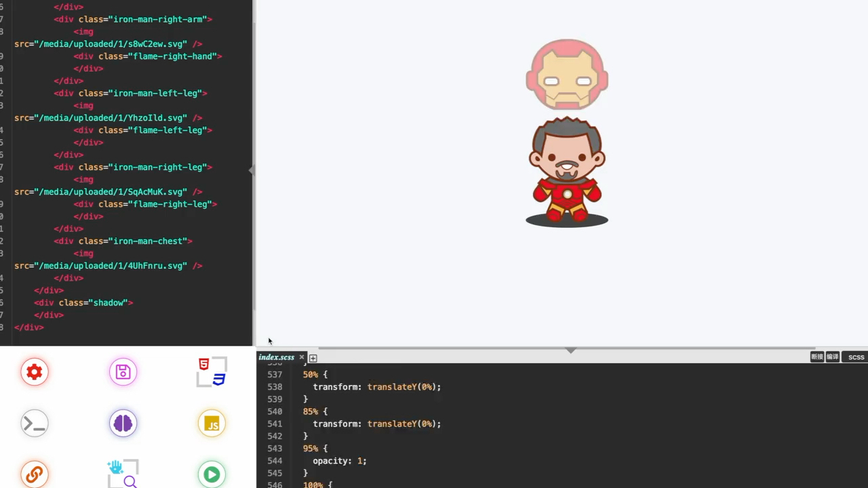Click the "opacity: 1;" line 544
Screen dimensions: 868x488
(x=340, y=461)
